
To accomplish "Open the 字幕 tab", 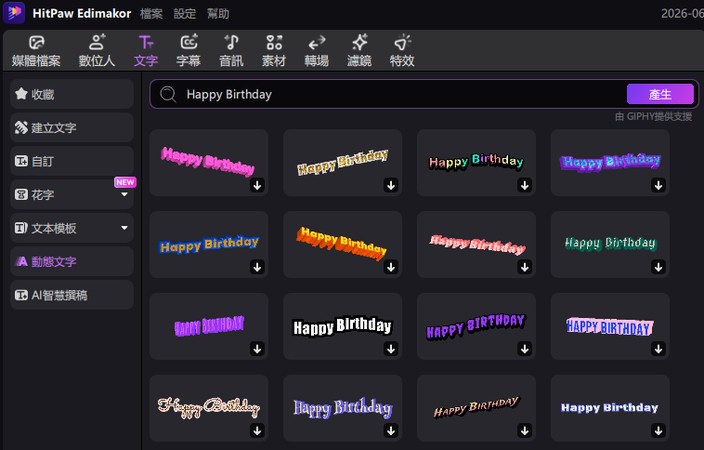I will [188, 51].
